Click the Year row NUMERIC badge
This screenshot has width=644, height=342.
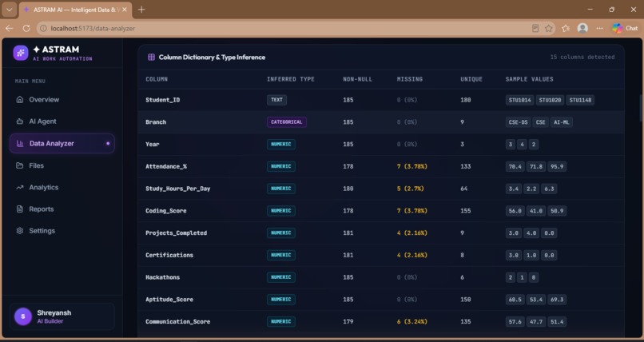(x=281, y=144)
